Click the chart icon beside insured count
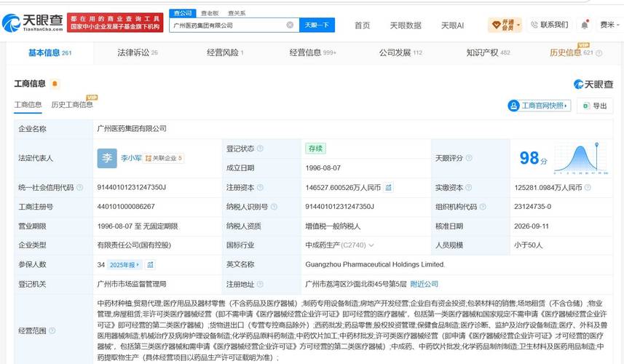The height and width of the screenshot is (364, 624). pyautogui.click(x=151, y=264)
